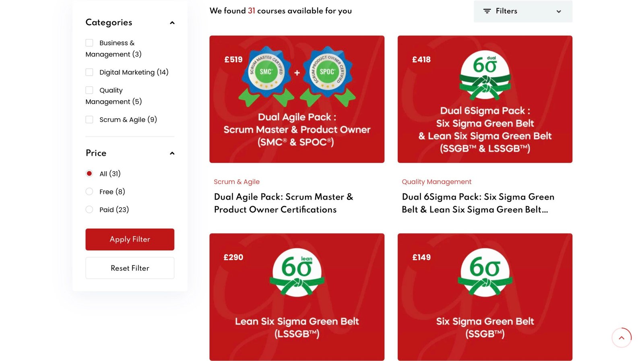Check the Quality Management (5) box
The height and width of the screenshot is (361, 644).
coord(89,90)
